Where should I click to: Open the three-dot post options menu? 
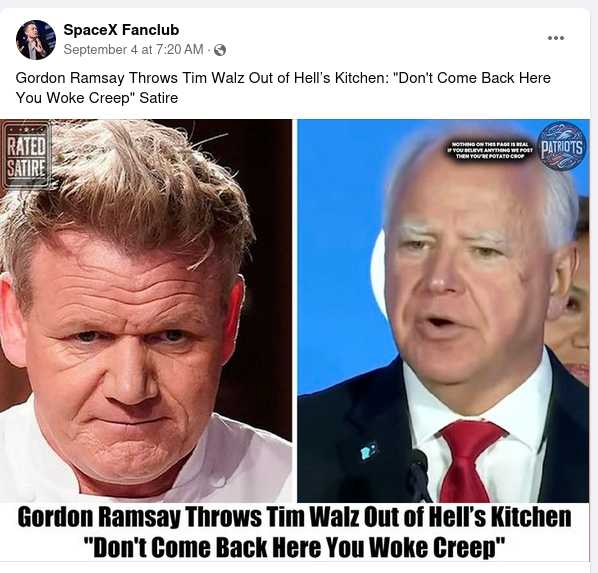click(556, 38)
